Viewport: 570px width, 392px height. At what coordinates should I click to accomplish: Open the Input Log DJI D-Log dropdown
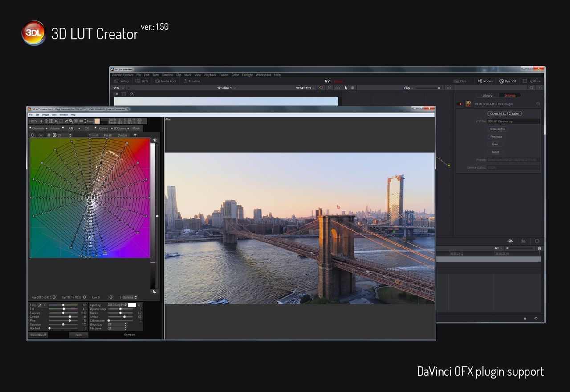117,305
